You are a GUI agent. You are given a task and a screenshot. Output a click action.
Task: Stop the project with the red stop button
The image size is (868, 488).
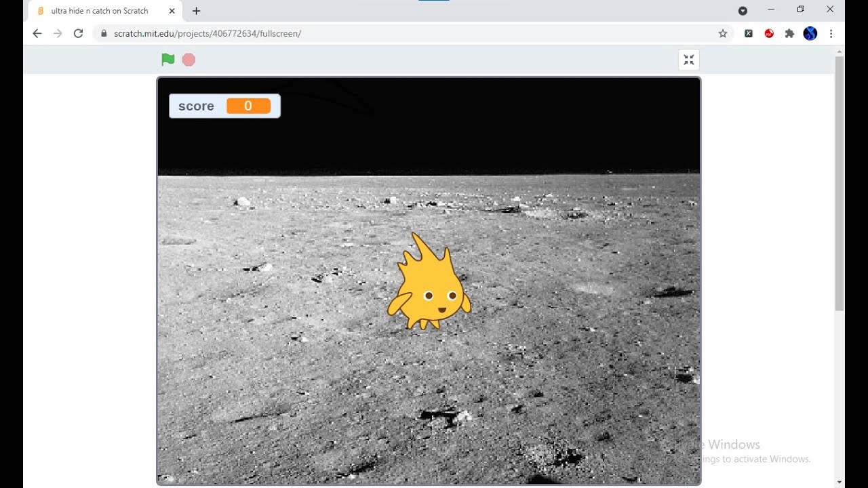pyautogui.click(x=189, y=60)
